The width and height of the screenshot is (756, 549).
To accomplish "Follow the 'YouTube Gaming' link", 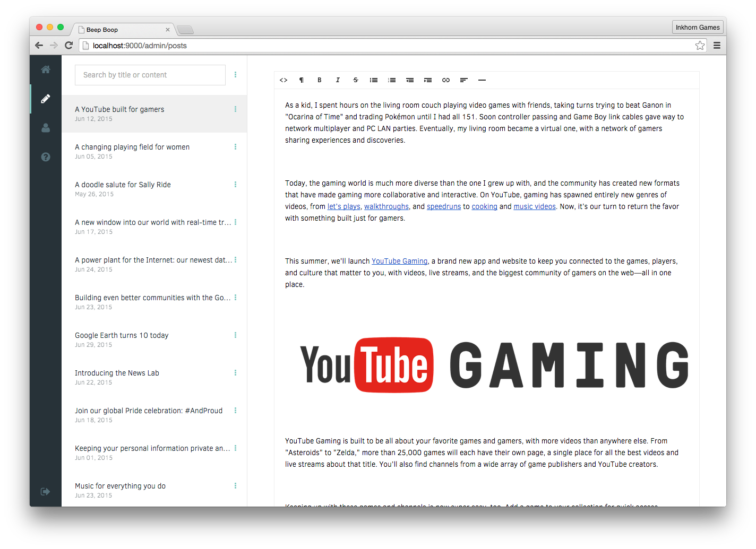I will click(399, 262).
